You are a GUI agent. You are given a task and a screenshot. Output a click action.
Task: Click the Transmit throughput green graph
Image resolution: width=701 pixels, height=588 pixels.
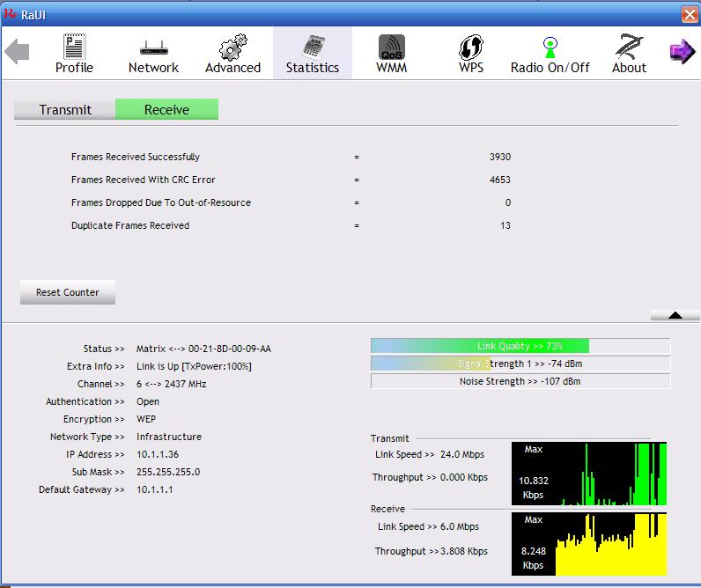point(589,474)
